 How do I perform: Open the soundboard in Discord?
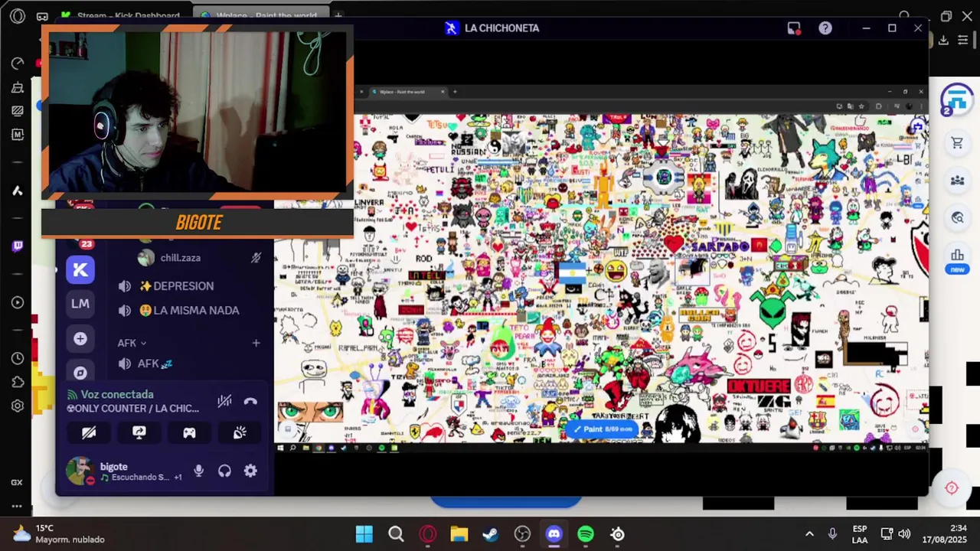click(x=240, y=432)
